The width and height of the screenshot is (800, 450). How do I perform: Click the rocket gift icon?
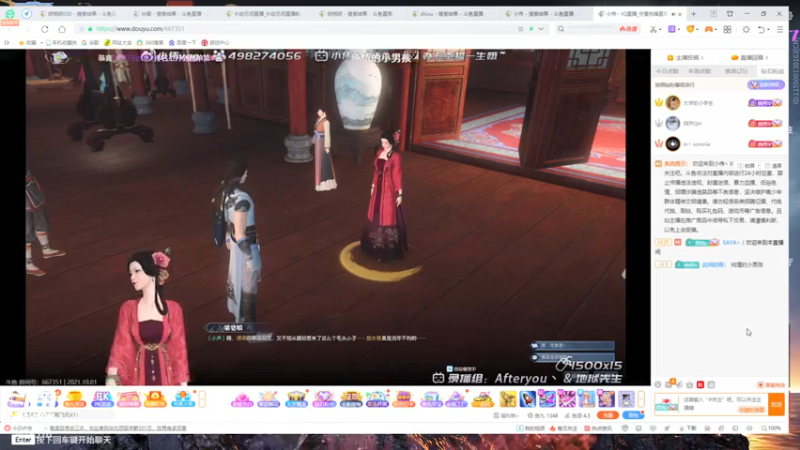[x=528, y=399]
